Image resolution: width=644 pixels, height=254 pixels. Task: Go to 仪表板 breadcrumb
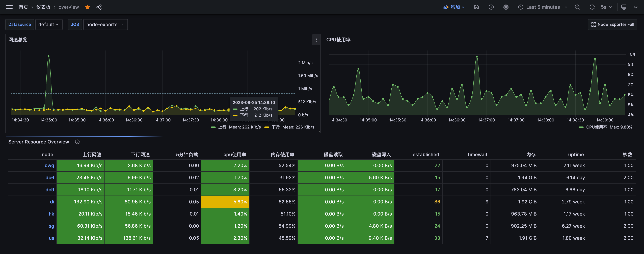(43, 7)
